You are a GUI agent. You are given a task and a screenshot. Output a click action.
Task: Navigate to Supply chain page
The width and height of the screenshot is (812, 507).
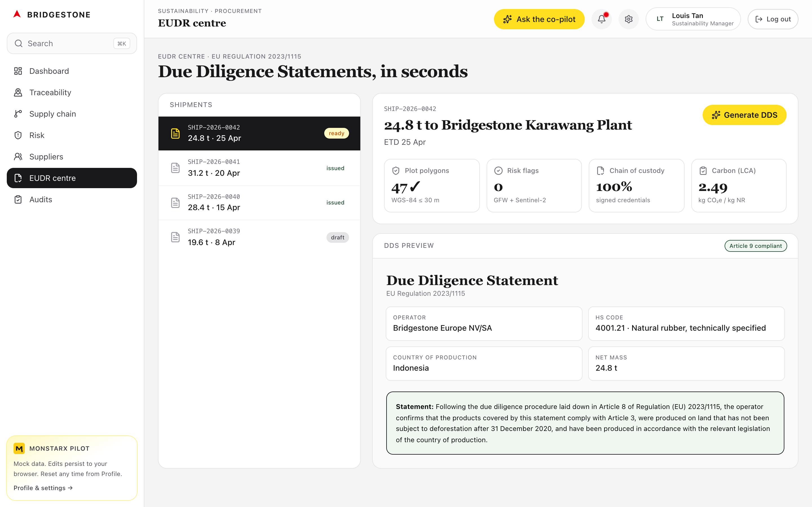click(52, 114)
